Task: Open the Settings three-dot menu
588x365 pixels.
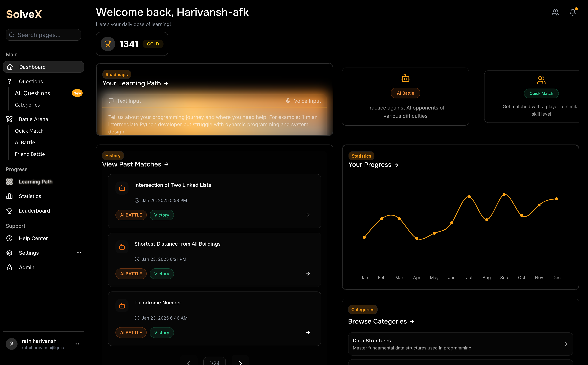Action: coord(79,253)
